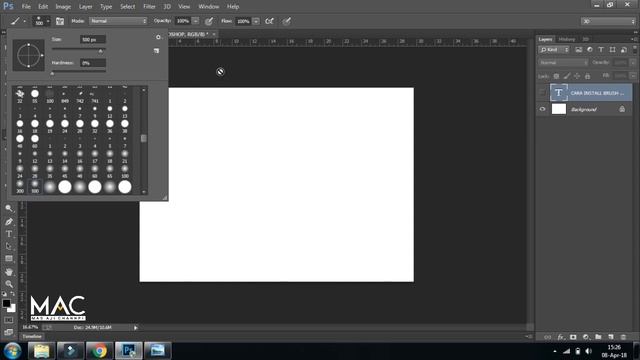The height and width of the screenshot is (360, 640).
Task: Create new layer icon
Action: (x=611, y=337)
